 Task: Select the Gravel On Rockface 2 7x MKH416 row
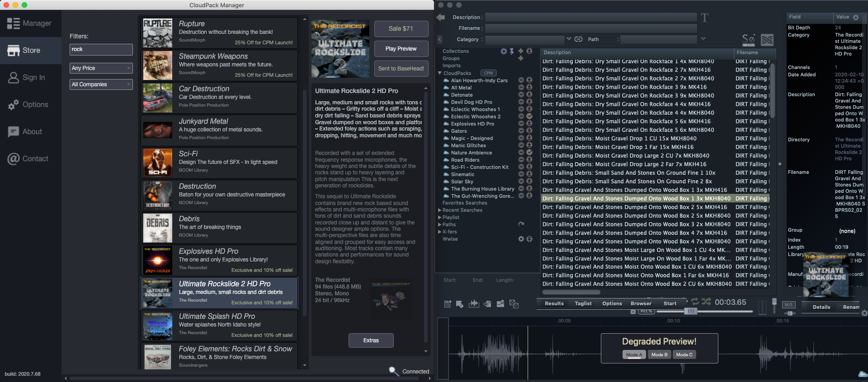pos(656,70)
